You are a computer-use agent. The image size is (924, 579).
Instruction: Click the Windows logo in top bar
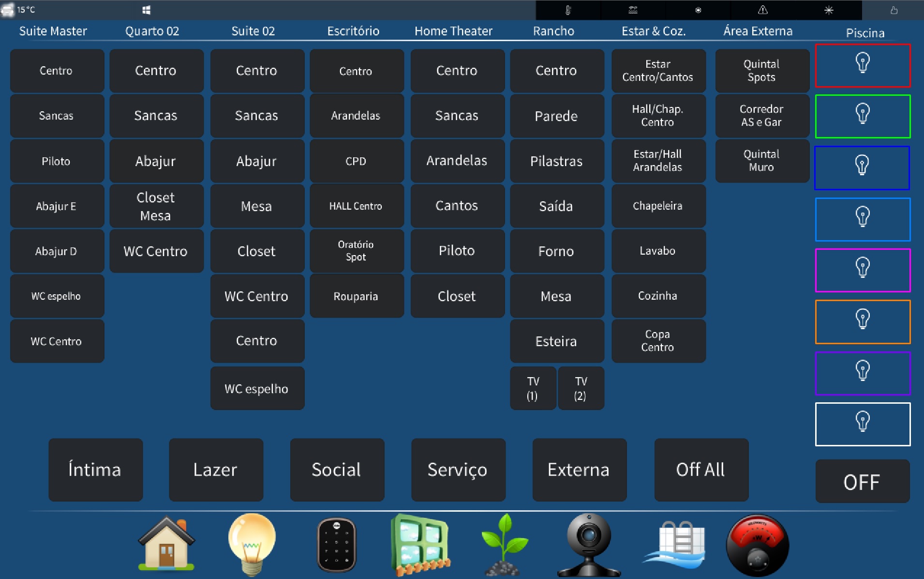146,10
